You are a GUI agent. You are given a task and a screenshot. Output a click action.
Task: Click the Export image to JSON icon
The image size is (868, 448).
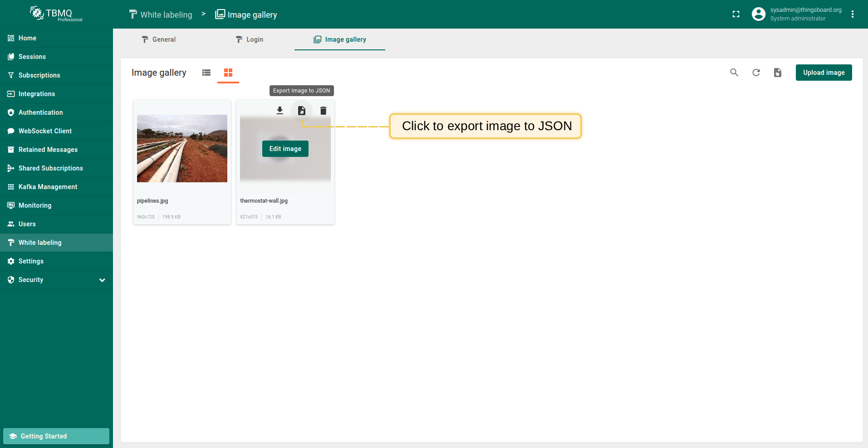302,111
